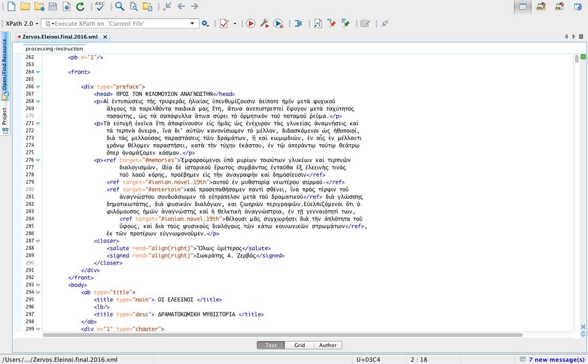Collapse chapter div fold at line 299
This screenshot has height=364, width=588.
click(38, 329)
